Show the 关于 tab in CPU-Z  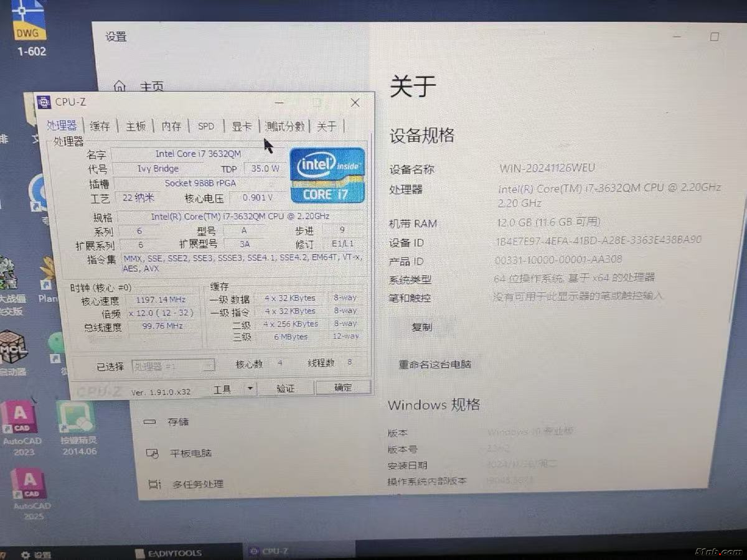[327, 126]
